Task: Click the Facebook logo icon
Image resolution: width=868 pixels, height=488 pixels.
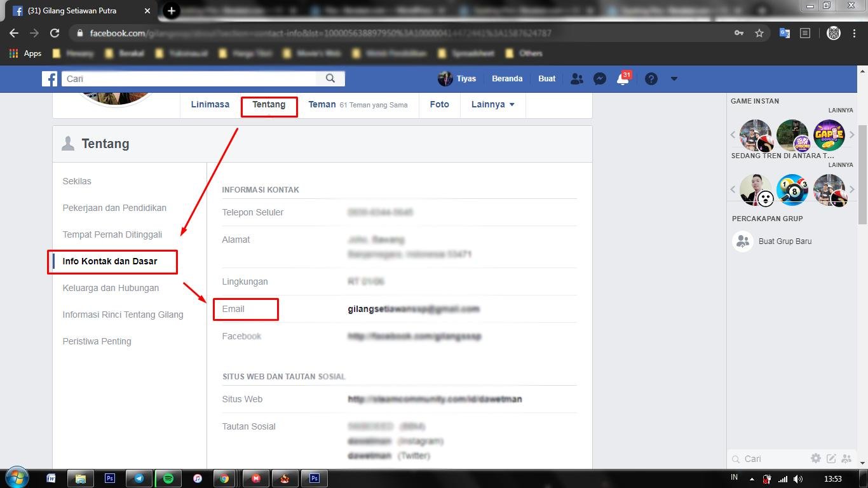Action: 50,79
